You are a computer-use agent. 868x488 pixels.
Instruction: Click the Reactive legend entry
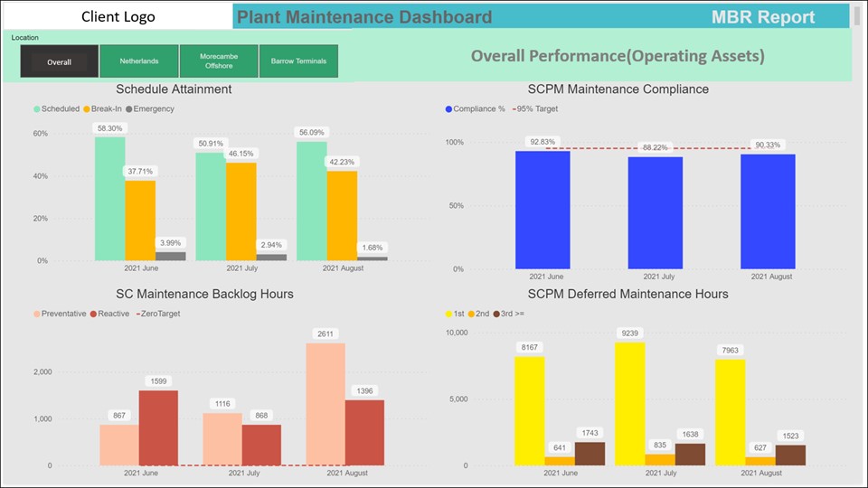109,314
